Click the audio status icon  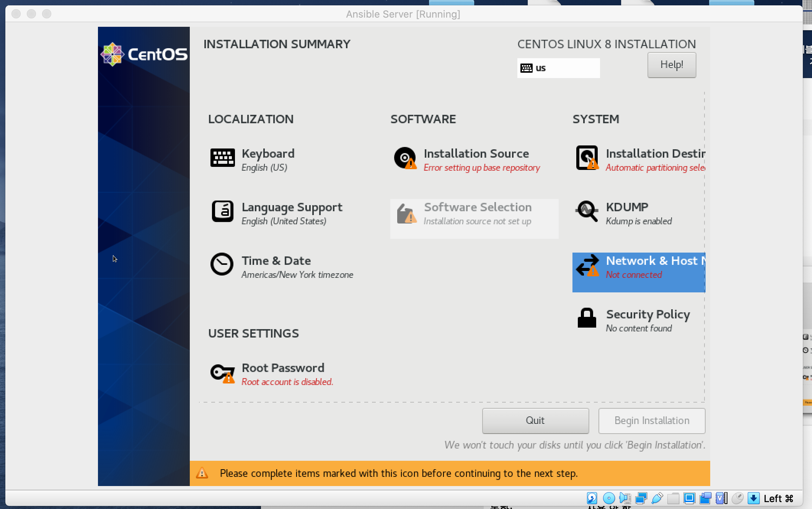click(x=625, y=498)
